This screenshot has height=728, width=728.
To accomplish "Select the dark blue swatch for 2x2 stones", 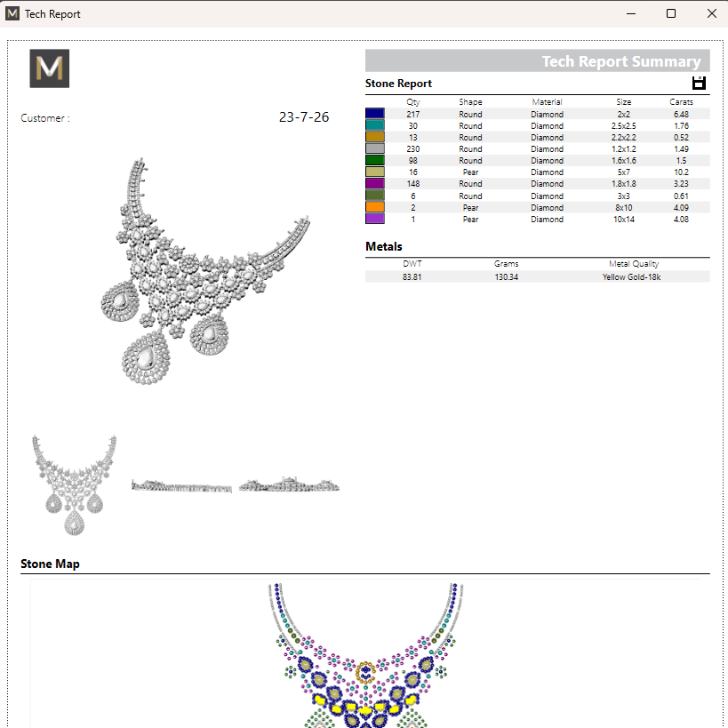I will click(x=375, y=114).
